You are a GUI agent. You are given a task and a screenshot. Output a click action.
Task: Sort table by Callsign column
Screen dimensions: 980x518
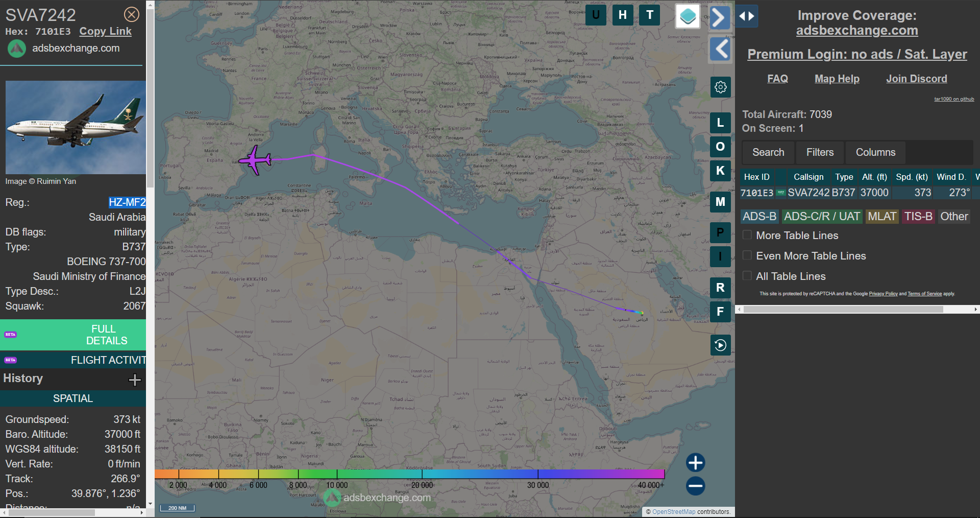[808, 177]
